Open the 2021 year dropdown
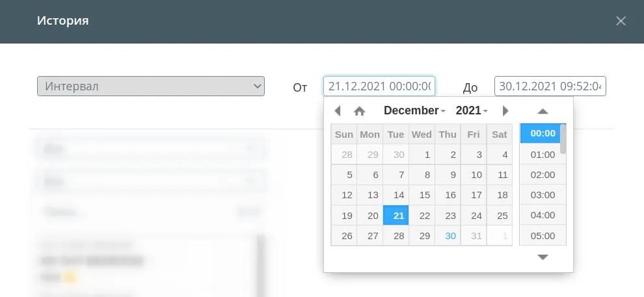The image size is (644, 297). click(472, 110)
